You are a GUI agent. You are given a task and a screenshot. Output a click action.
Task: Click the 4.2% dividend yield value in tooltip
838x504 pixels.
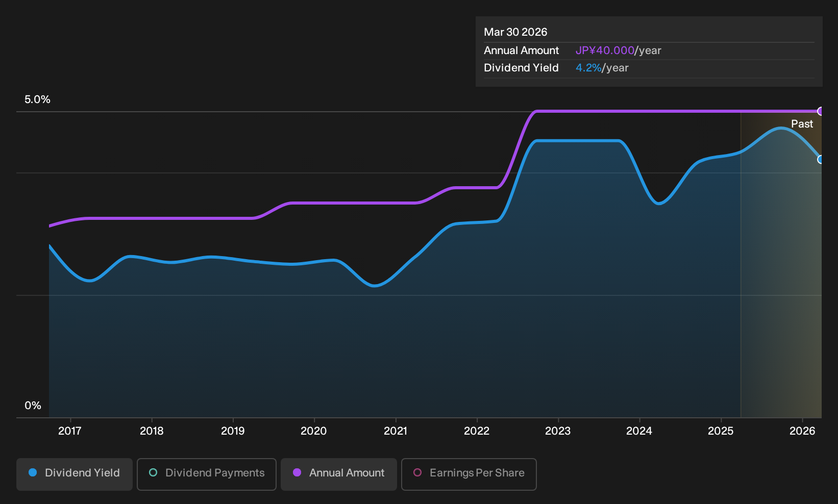[588, 68]
